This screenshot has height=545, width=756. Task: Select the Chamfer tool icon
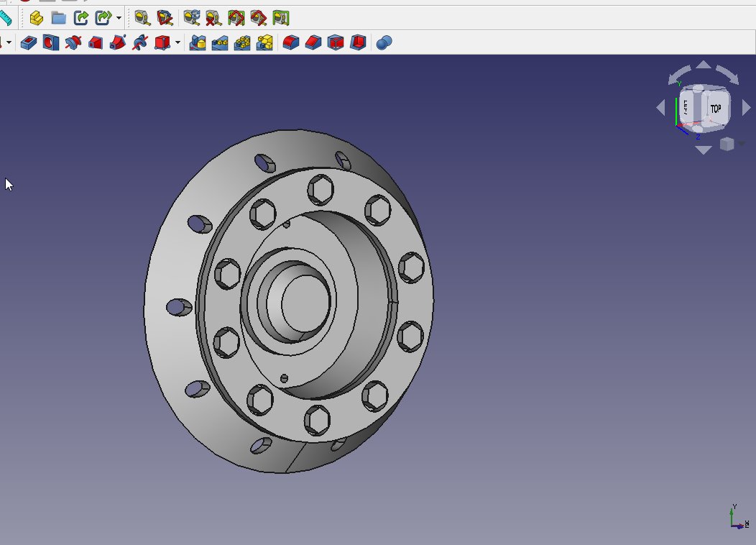click(313, 43)
